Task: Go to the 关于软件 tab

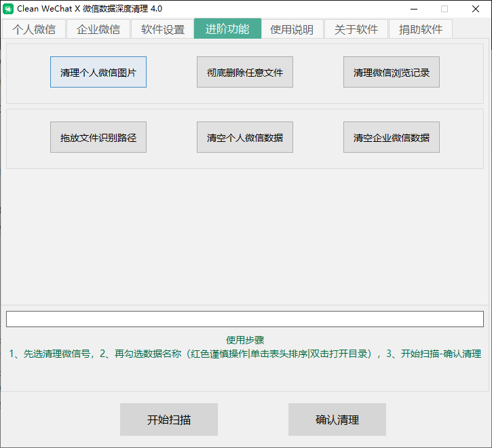Action: coord(356,29)
